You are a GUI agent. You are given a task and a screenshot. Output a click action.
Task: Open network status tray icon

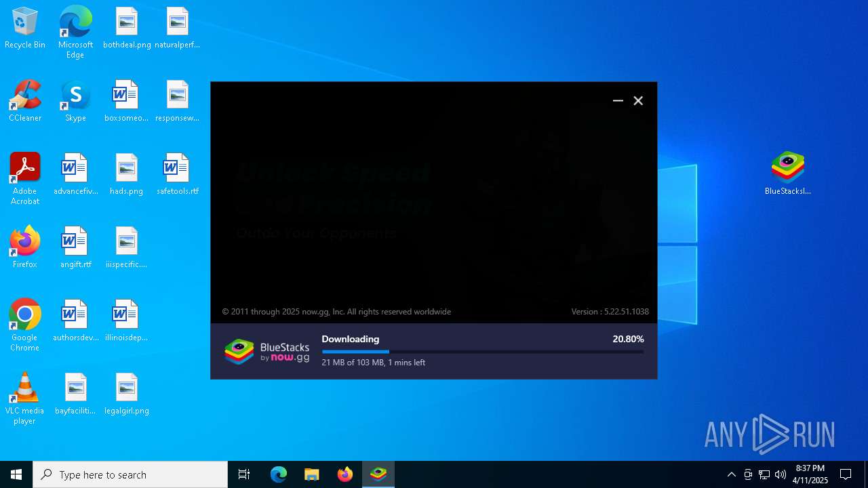(x=764, y=474)
